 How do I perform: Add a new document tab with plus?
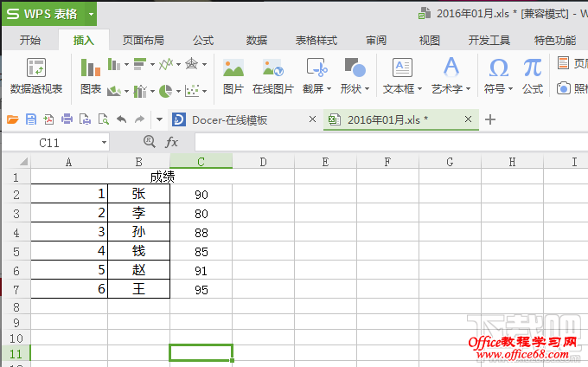pos(490,119)
